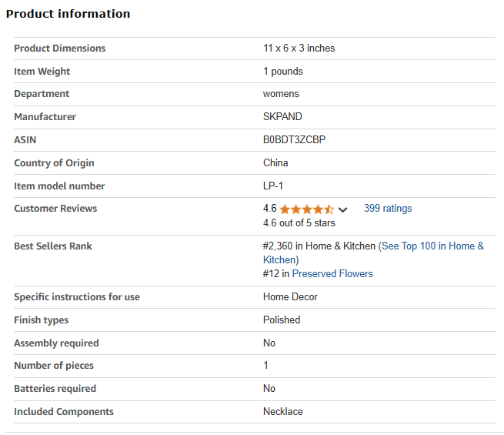The width and height of the screenshot is (504, 435).
Task: Click the Included Components value Necklace
Action: click(283, 412)
